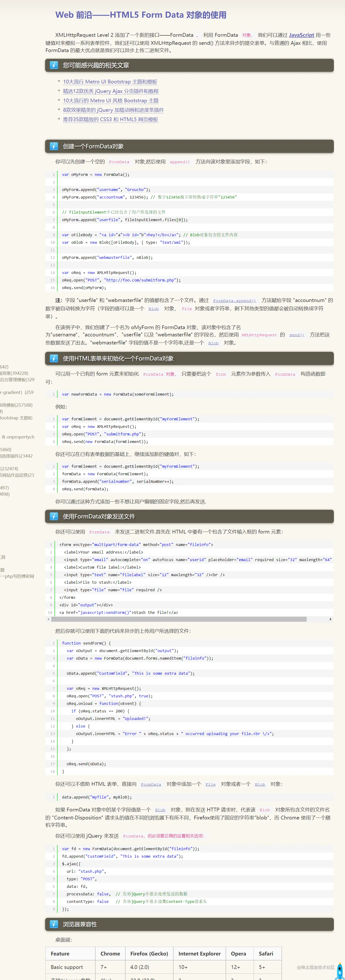Screen dimensions: 345x980
Task: Click the 10+ cell under Internet Explorer
Action: 199,967
